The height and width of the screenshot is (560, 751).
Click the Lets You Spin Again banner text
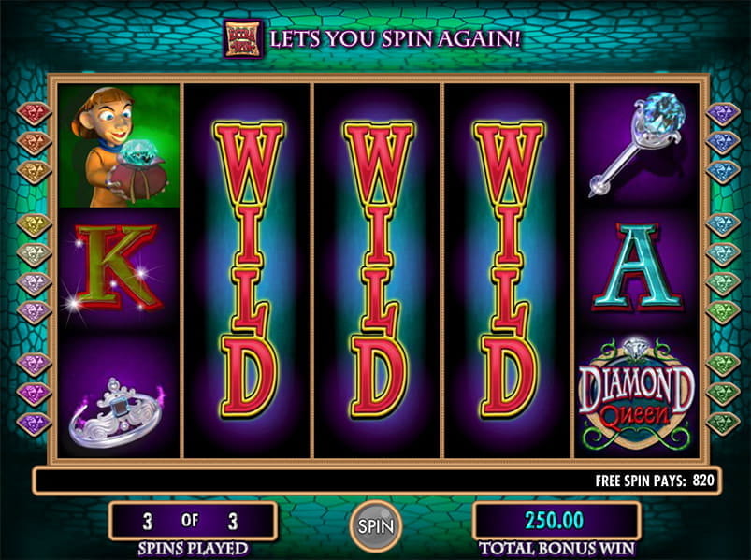point(395,38)
